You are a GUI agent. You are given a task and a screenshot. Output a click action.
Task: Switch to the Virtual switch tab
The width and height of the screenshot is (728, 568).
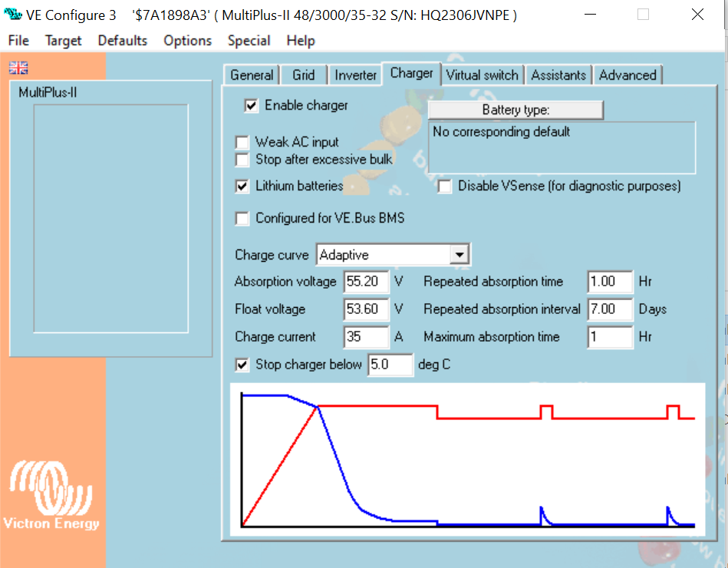click(x=482, y=75)
